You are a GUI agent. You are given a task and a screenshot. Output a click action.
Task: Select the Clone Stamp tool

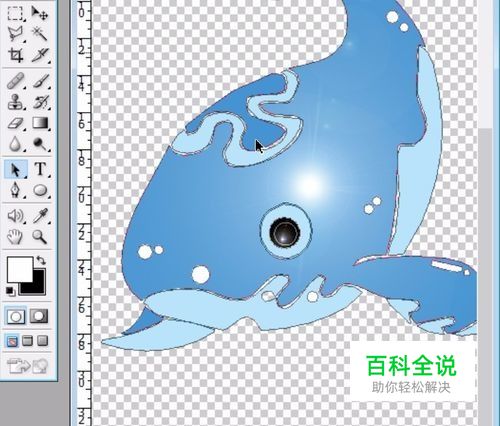coord(15,102)
